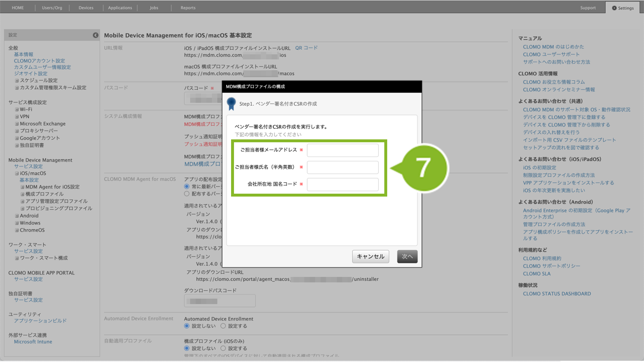Select 設定する for 構成プロファイル (iOSのみ)
The width and height of the screenshot is (644, 362).
point(223,348)
